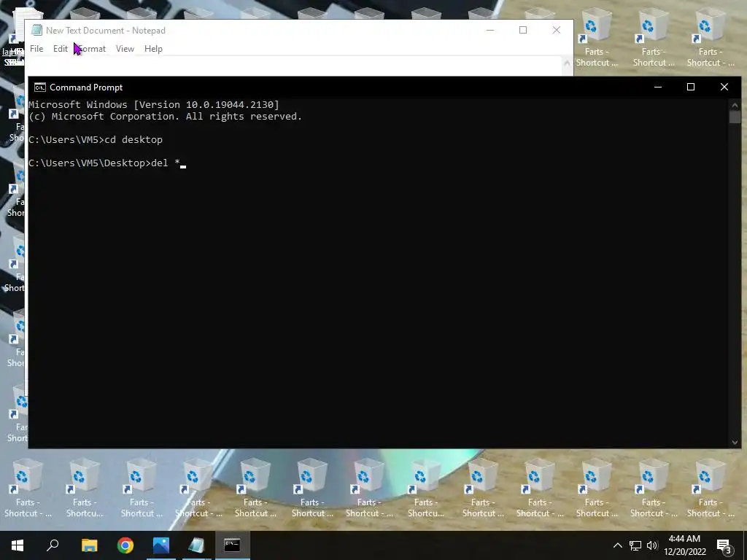This screenshot has width=747, height=560.
Task: Select the Command Prompt taskbar icon
Action: click(232, 545)
